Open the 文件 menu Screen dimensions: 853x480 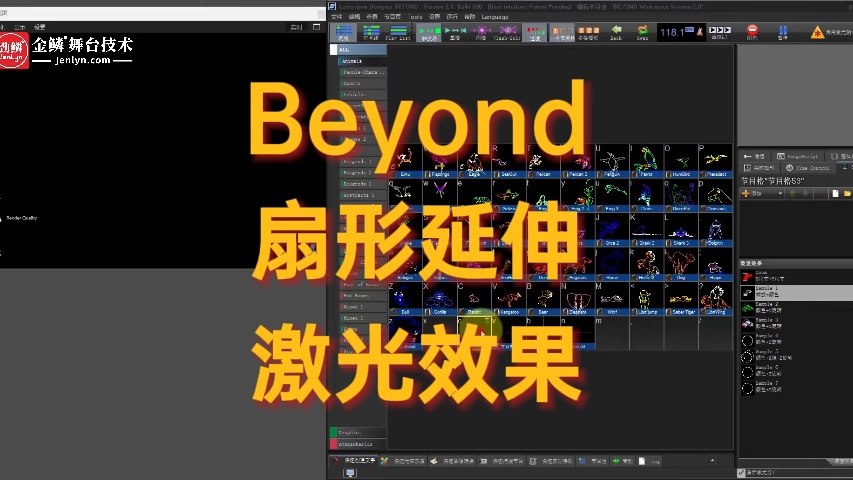click(x=337, y=17)
